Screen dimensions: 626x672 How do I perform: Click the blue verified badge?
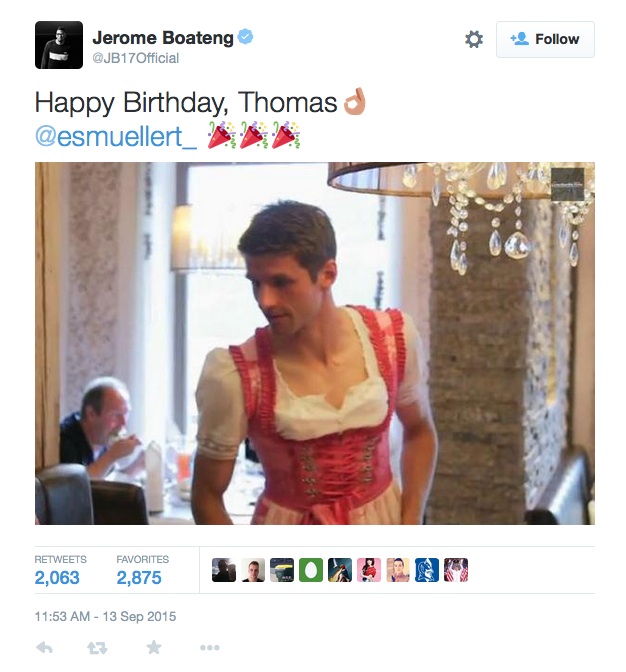point(245,38)
